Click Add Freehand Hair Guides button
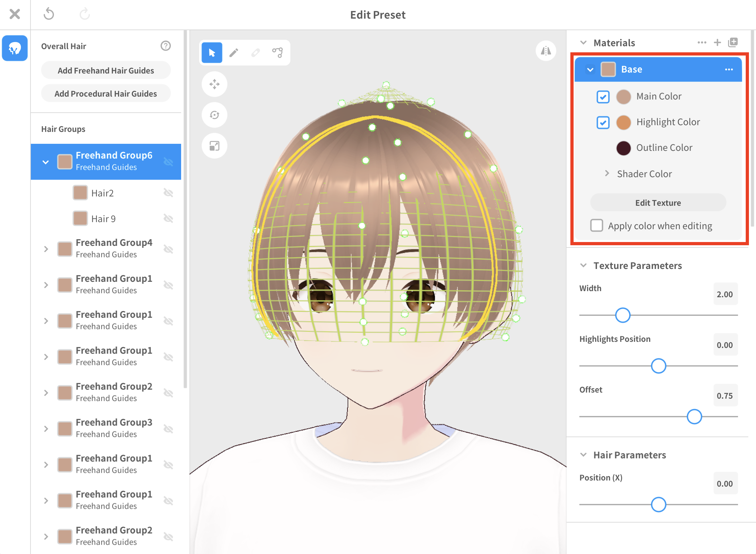This screenshot has width=756, height=554. [x=106, y=70]
